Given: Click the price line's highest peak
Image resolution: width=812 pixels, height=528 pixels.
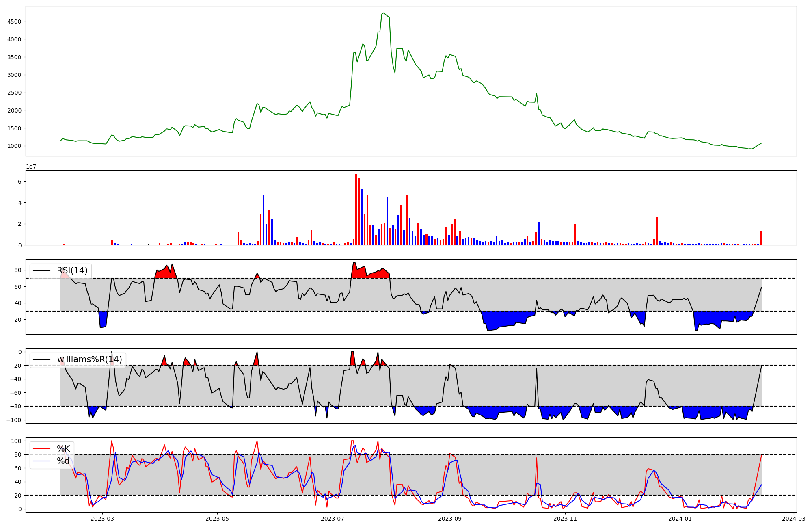Looking at the screenshot, I should click(384, 13).
